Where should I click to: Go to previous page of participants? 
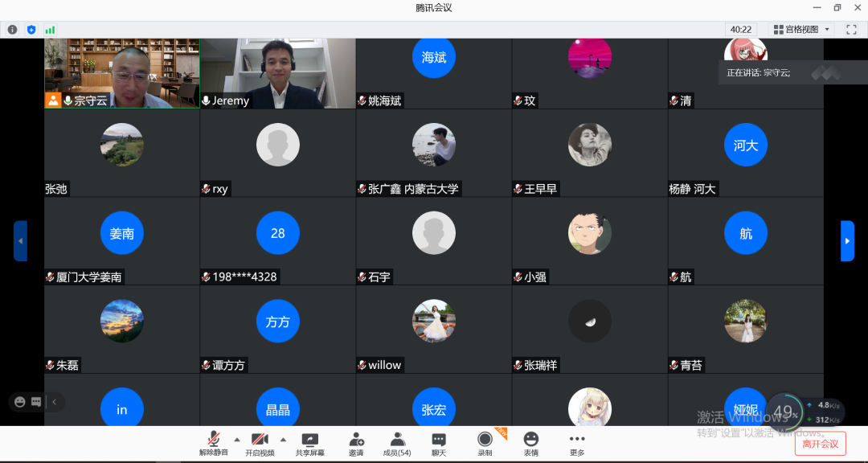20,241
